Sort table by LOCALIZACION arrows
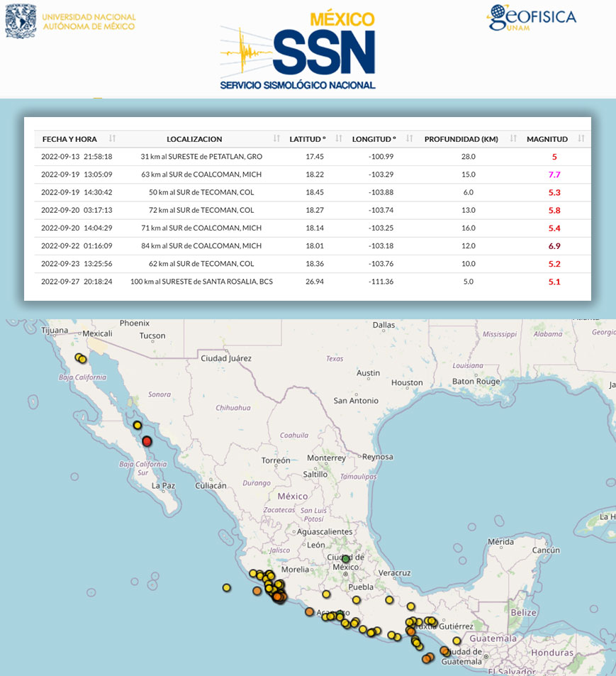The image size is (616, 676). [276, 138]
